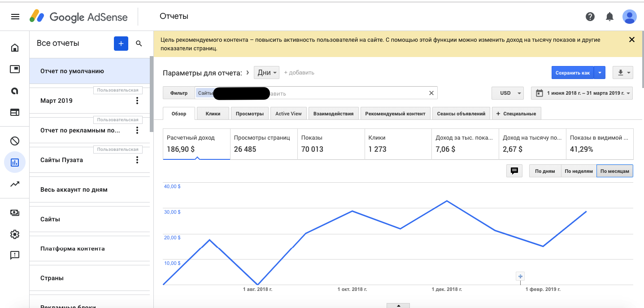The width and height of the screenshot is (644, 308).
Task: Open the USD currency dropdown
Action: click(x=507, y=93)
